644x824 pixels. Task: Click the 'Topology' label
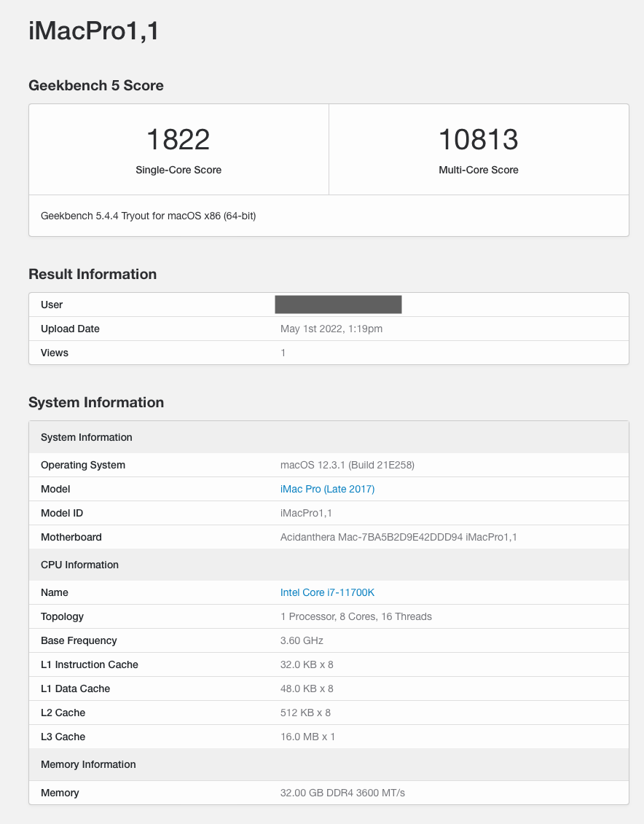click(62, 617)
